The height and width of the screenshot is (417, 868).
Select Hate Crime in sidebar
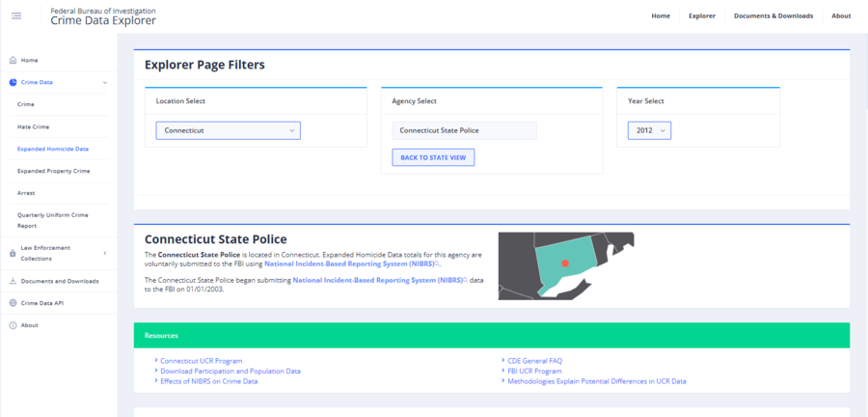33,126
